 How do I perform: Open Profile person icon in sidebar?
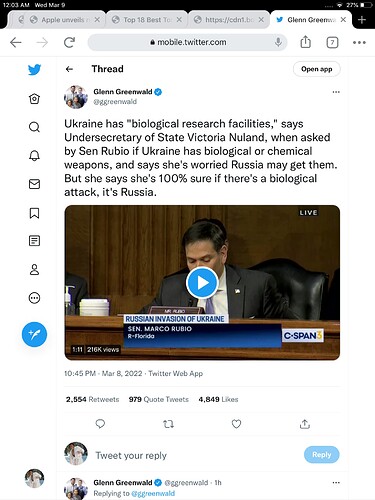pos(34,269)
